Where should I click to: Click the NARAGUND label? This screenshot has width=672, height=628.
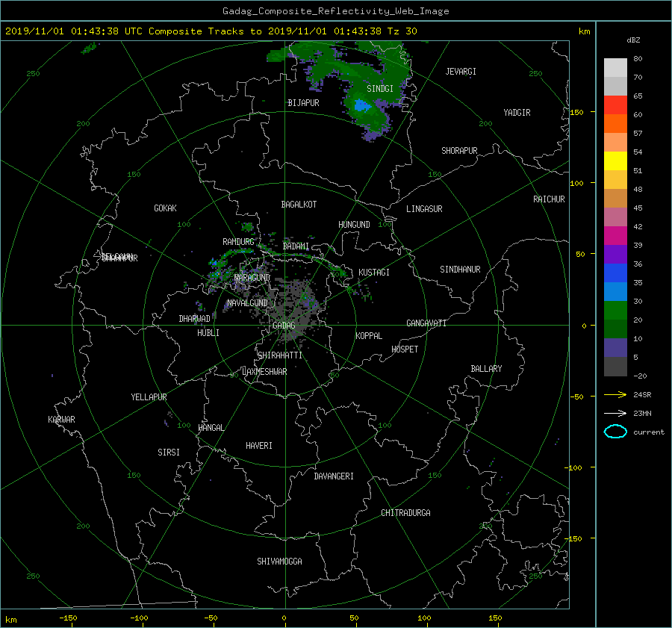tap(252, 278)
